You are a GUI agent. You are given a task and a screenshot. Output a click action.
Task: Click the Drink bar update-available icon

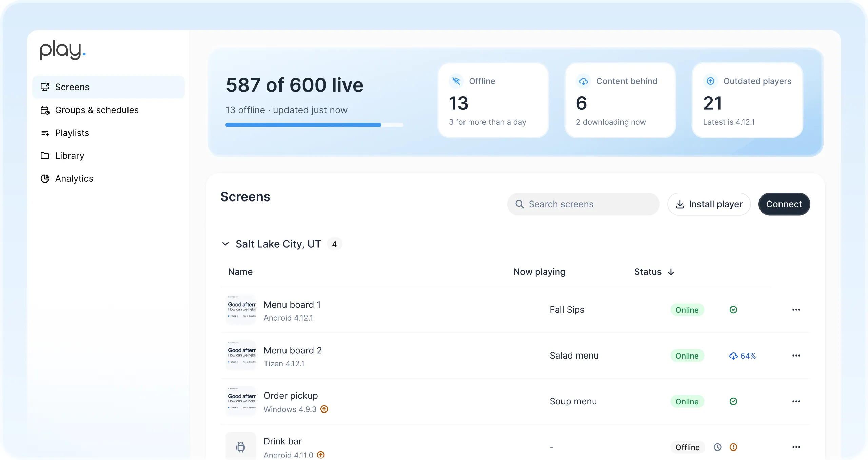coord(321,455)
